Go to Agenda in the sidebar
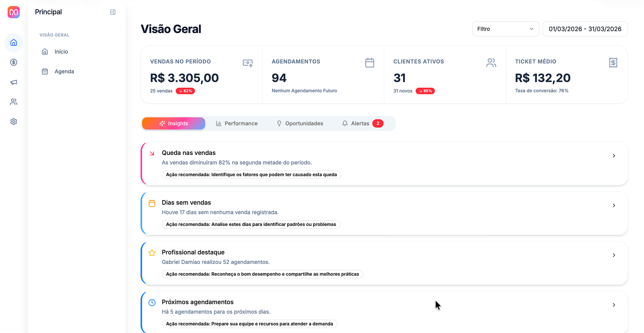 (64, 71)
